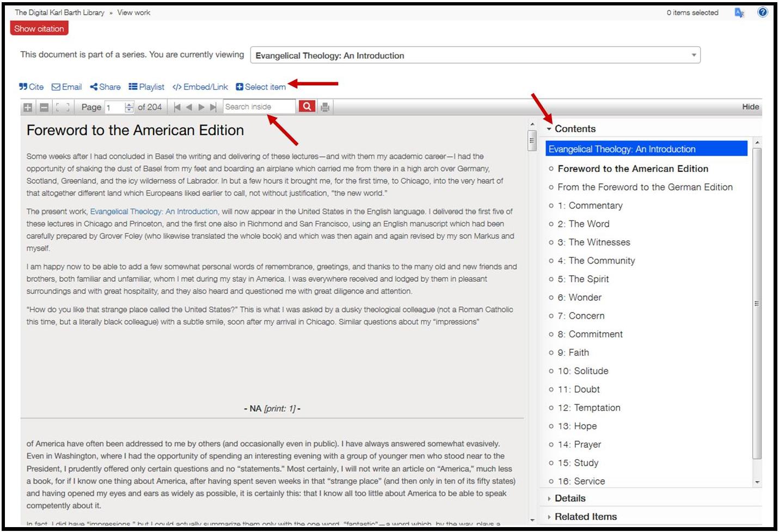Screen dimensions: 779x532
Task: Zoom out with the minus toolbar icon
Action: click(44, 107)
